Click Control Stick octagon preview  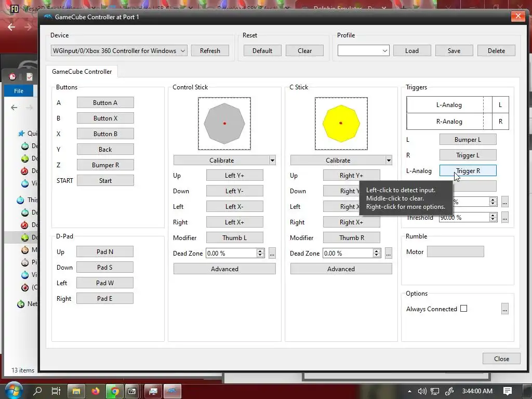coord(224,124)
